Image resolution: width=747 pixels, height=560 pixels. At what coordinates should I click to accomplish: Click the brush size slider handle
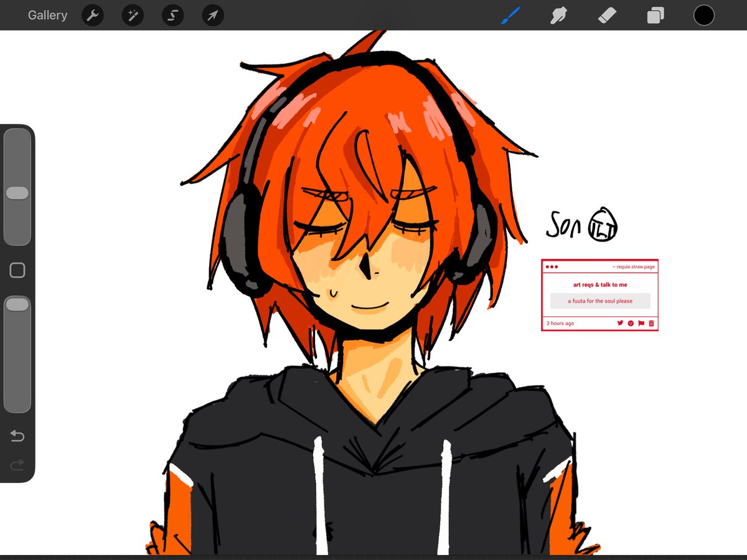pyautogui.click(x=17, y=193)
